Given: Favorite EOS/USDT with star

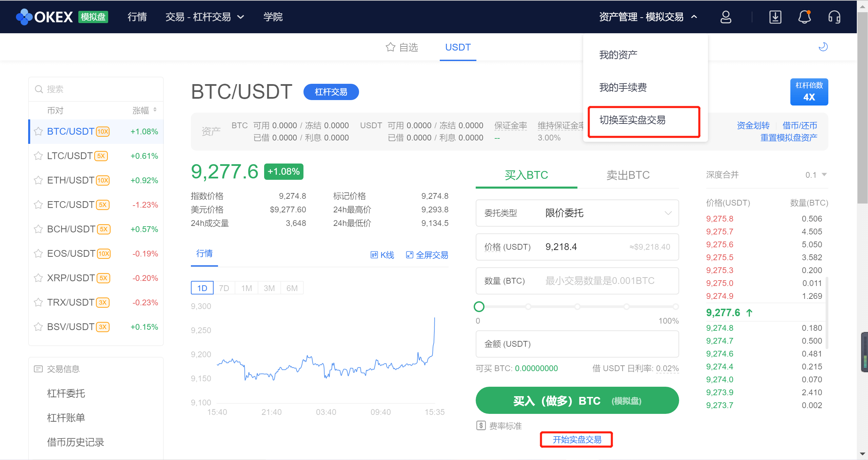Looking at the screenshot, I should point(38,254).
